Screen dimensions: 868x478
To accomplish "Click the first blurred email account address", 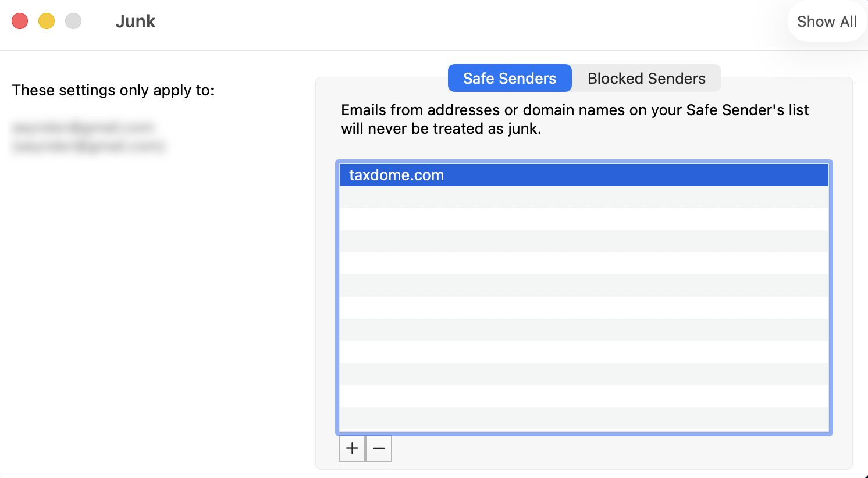I will point(83,127).
